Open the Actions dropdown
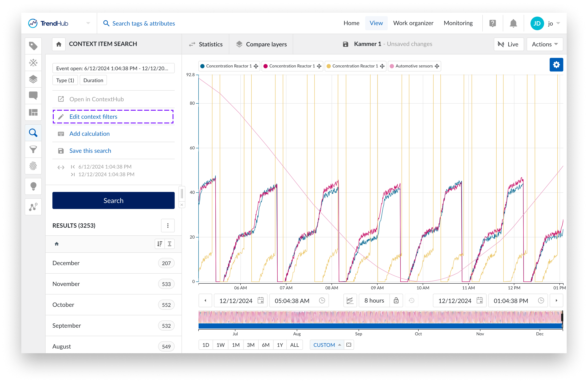This screenshot has height=383, width=588. point(545,44)
